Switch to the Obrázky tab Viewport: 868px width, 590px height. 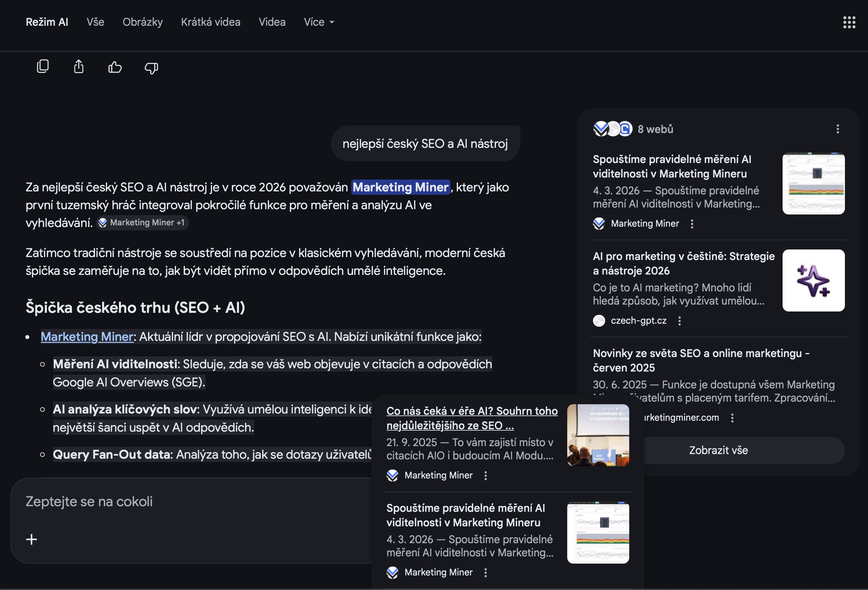click(142, 22)
